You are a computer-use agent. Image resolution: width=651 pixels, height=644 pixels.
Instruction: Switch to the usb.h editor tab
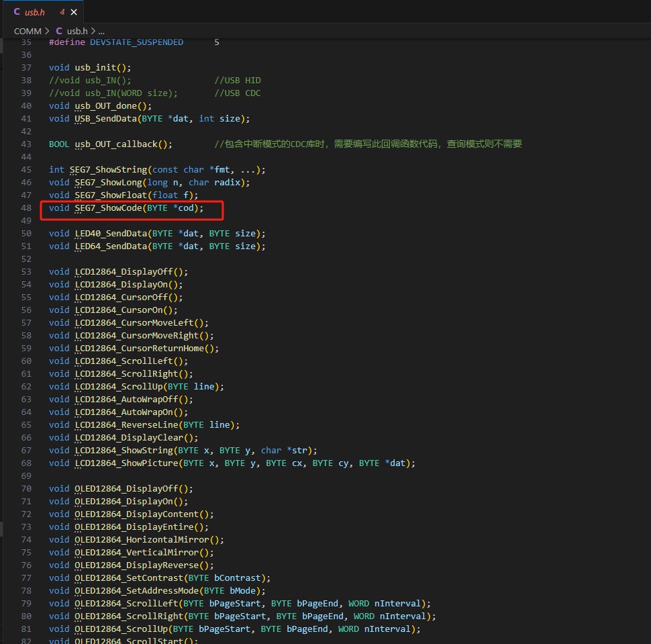tap(35, 13)
